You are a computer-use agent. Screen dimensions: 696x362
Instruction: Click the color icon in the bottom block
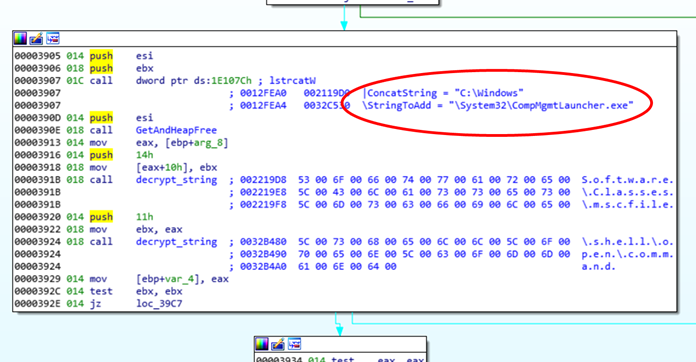click(x=262, y=344)
